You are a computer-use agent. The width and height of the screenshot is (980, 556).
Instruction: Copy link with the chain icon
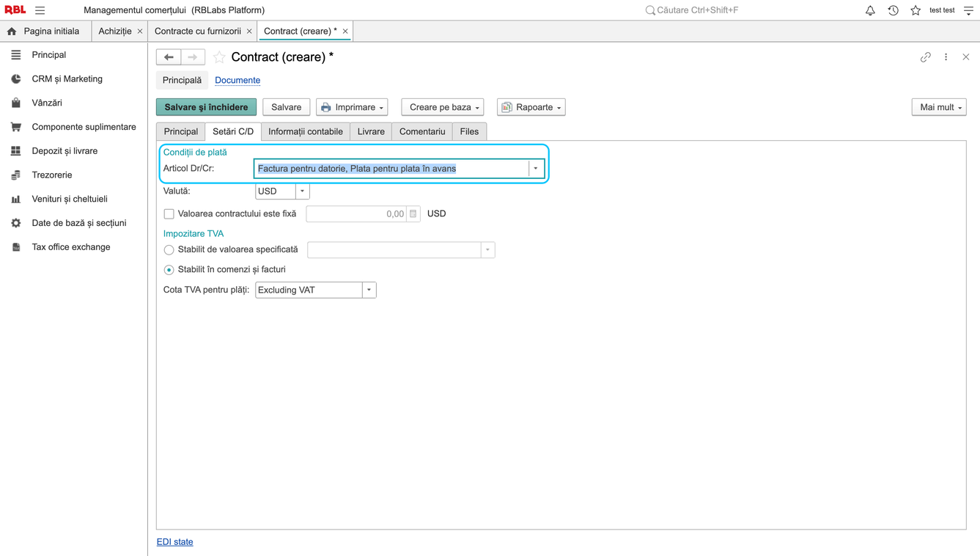click(926, 57)
